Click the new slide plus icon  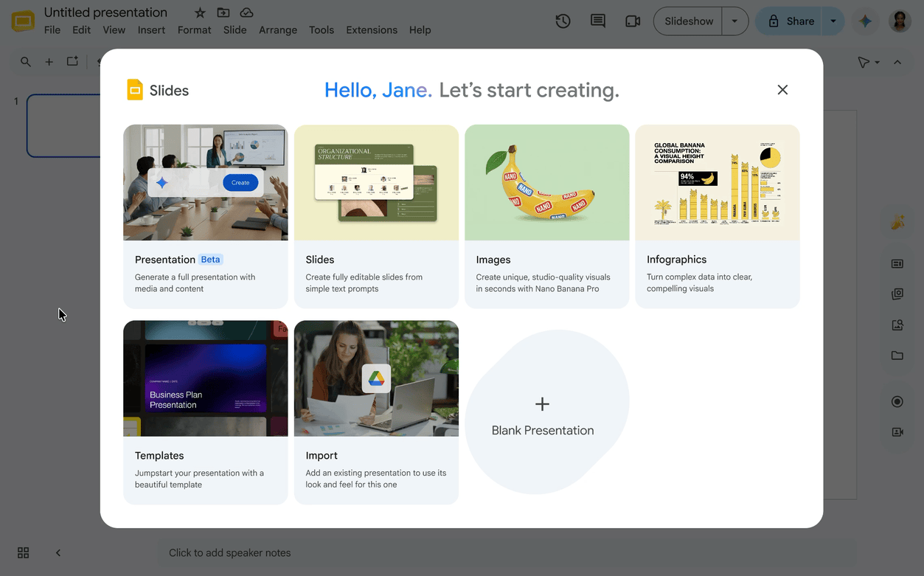(49, 62)
